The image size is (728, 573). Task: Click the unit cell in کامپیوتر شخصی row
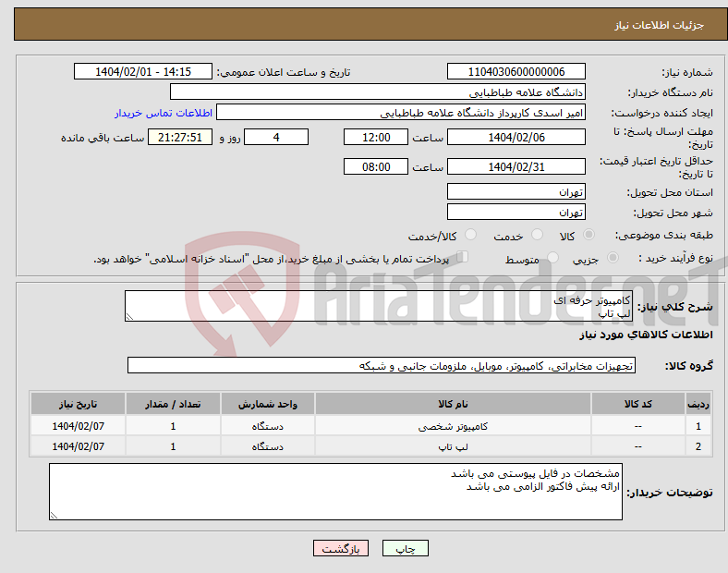click(268, 426)
